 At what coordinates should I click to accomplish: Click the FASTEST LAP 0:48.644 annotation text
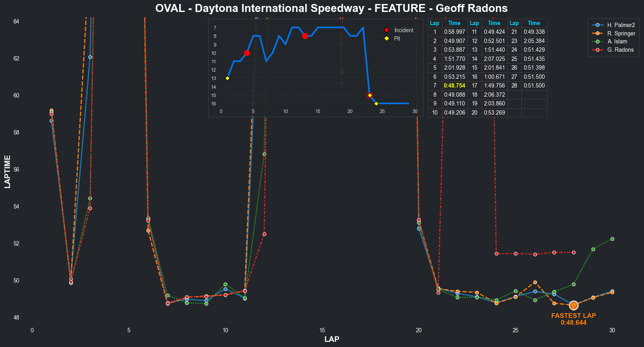[574, 319]
